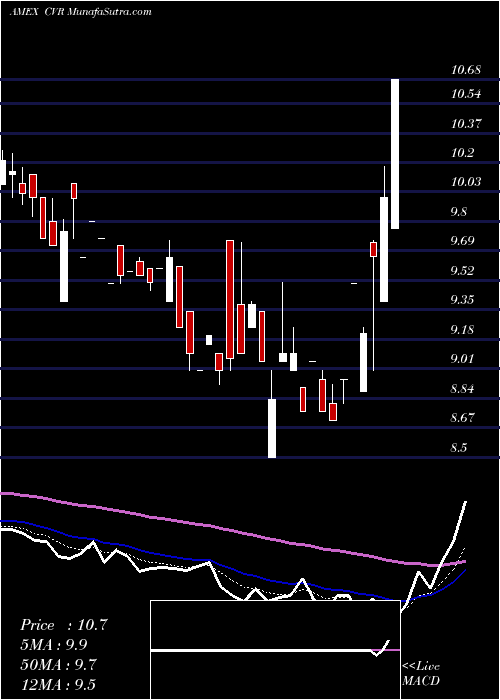Click the 10.68 price axis label
The width and height of the screenshot is (500, 700).
click(466, 70)
